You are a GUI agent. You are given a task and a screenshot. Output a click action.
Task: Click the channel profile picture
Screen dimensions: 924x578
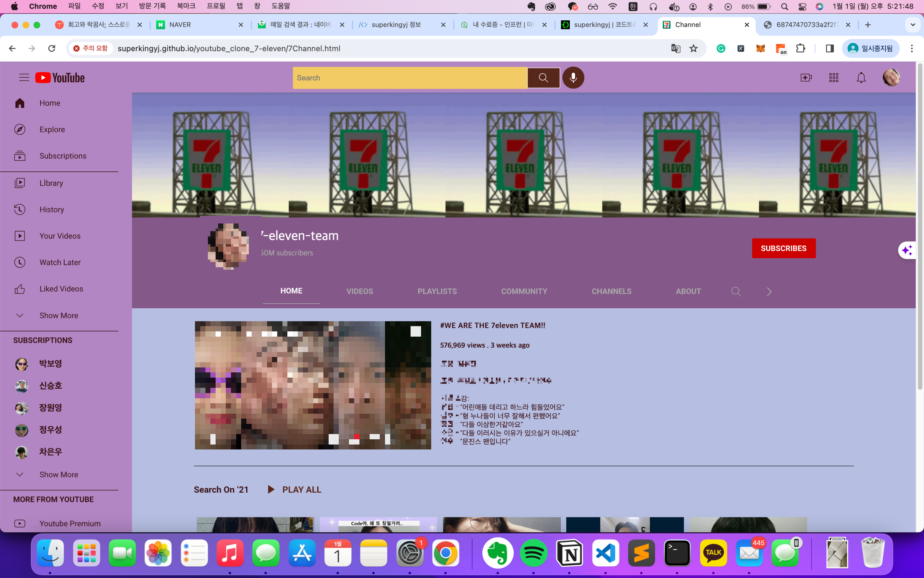click(x=228, y=247)
